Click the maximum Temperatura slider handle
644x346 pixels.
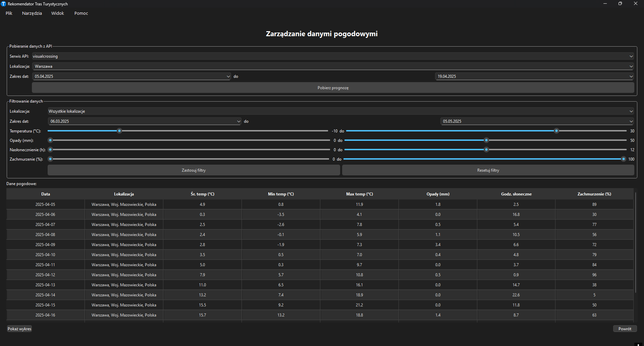(x=556, y=131)
